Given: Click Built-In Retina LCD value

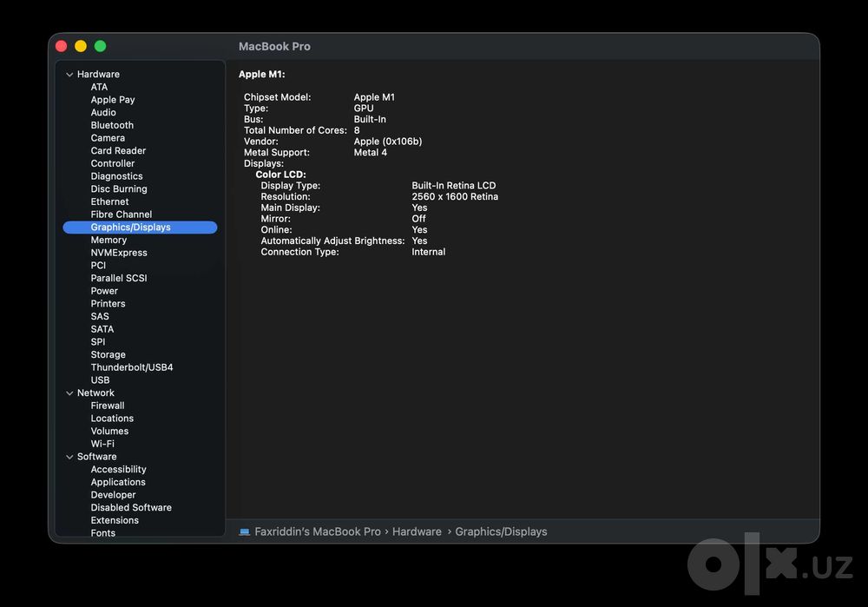Looking at the screenshot, I should click(x=454, y=186).
